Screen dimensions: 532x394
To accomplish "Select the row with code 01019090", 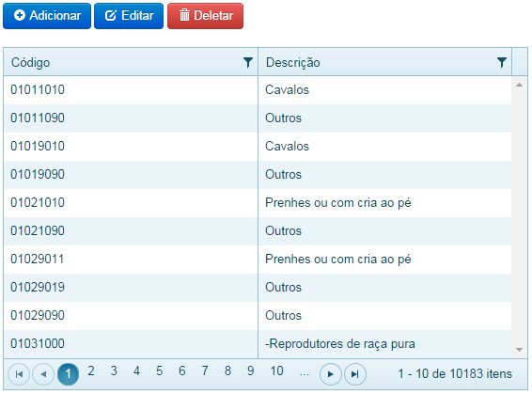I will pos(258,175).
